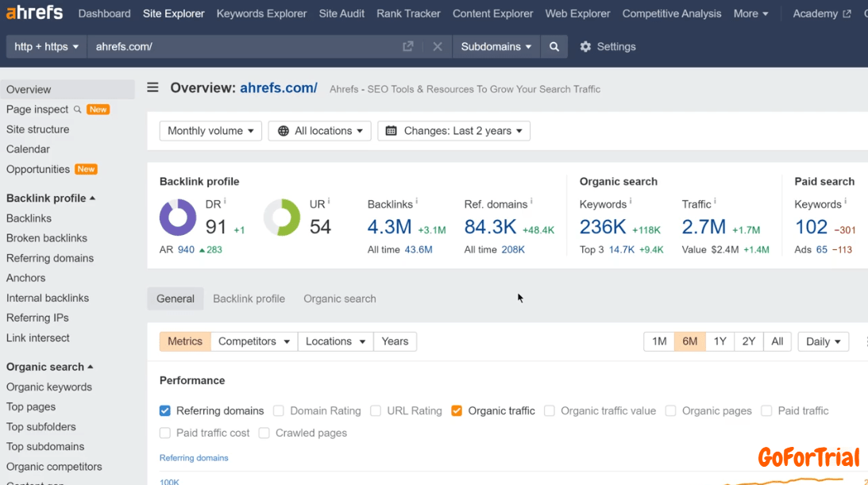Clear the URL field with X icon

point(438,47)
